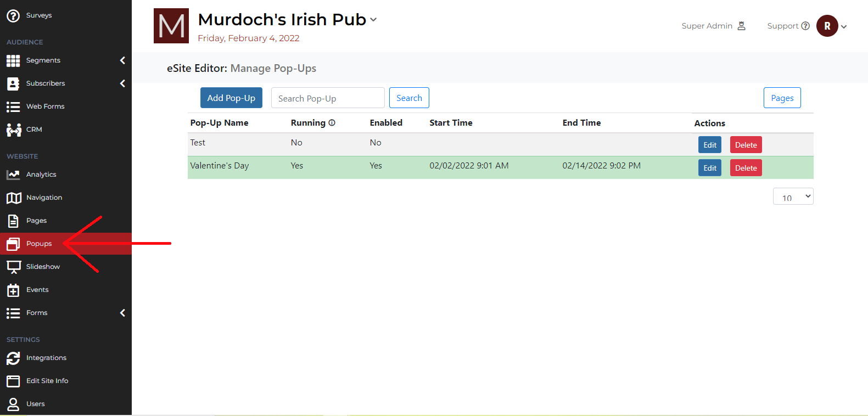Viewport: 868px width, 416px height.
Task: Go to the Analytics menu item
Action: tap(41, 175)
